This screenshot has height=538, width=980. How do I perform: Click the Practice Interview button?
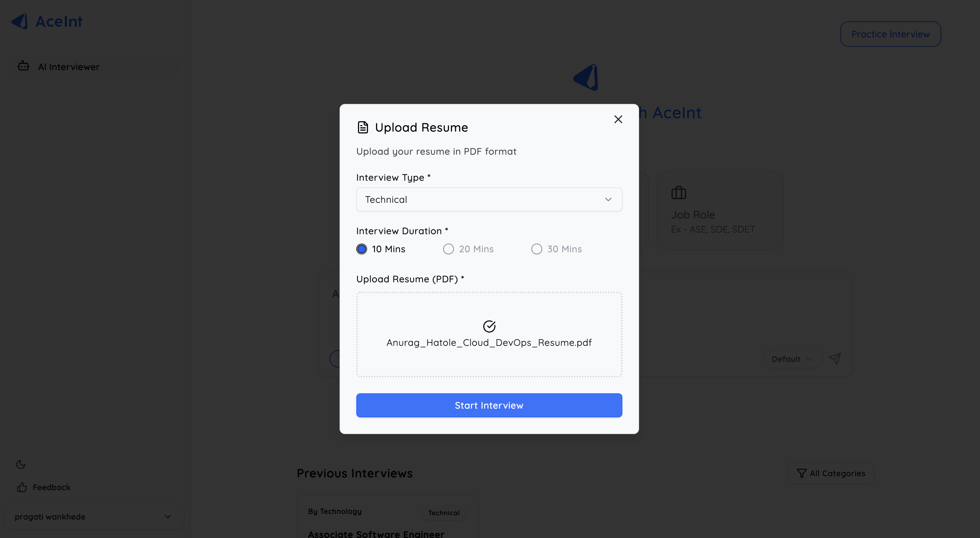[x=890, y=34]
